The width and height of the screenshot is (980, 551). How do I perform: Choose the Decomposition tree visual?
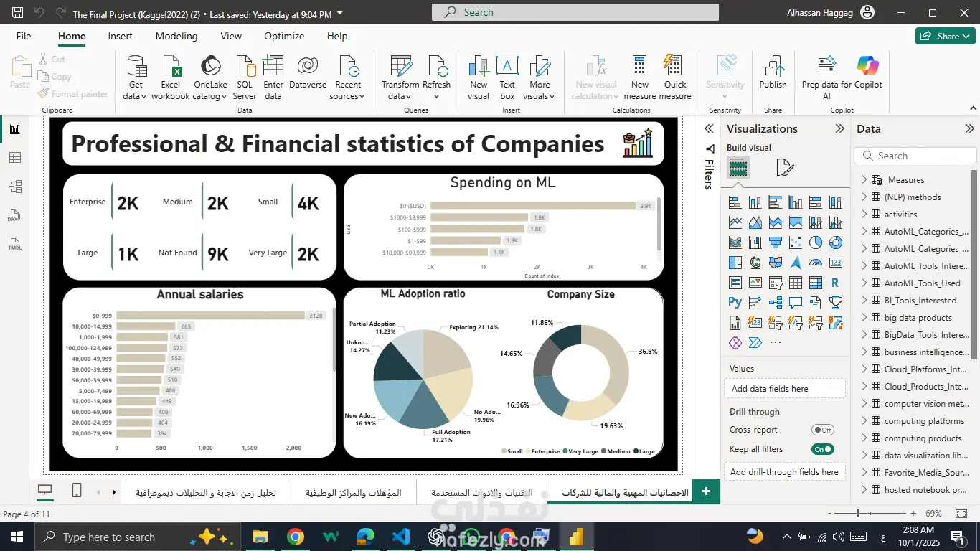point(776,303)
